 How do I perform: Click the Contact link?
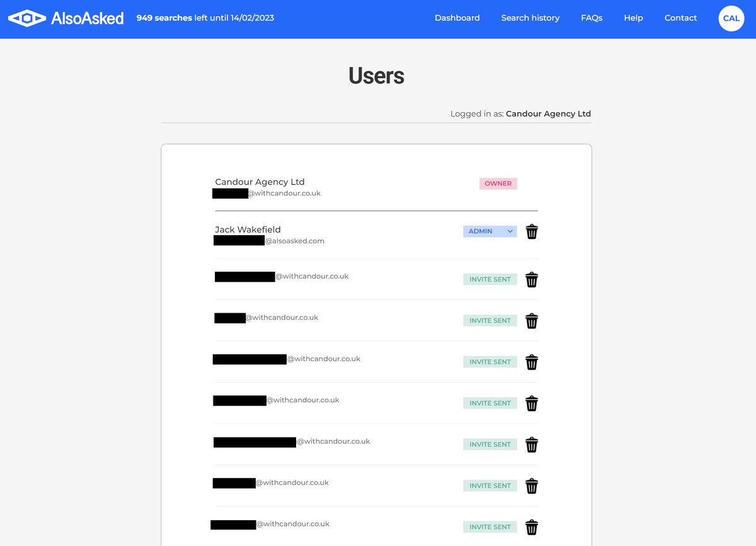[680, 18]
